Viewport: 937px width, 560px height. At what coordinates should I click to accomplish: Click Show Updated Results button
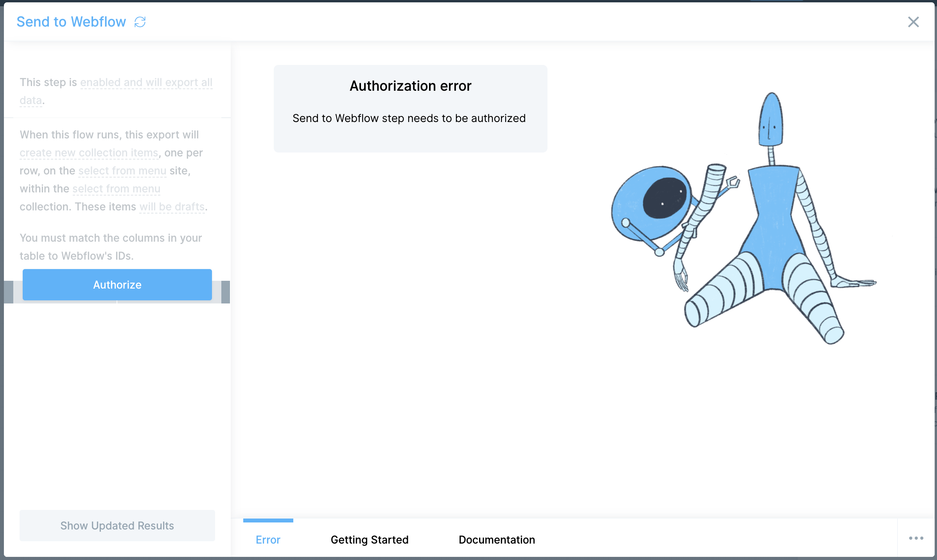117,526
